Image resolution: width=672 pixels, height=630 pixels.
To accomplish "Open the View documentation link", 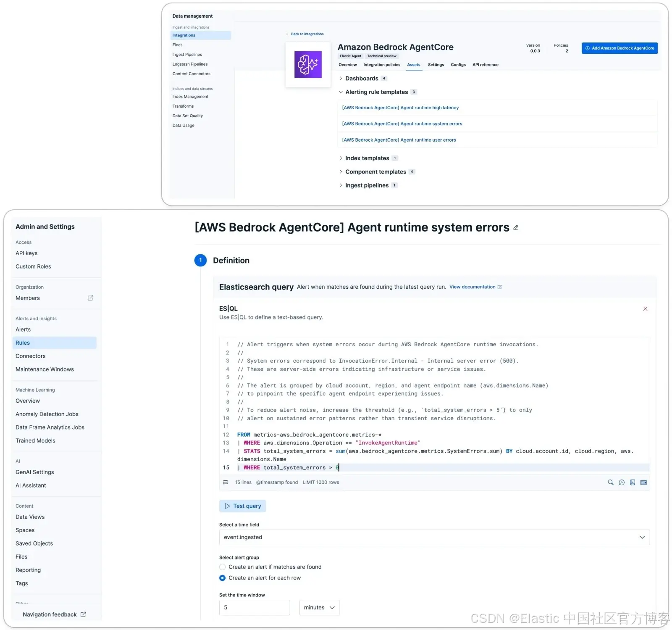I will (472, 287).
